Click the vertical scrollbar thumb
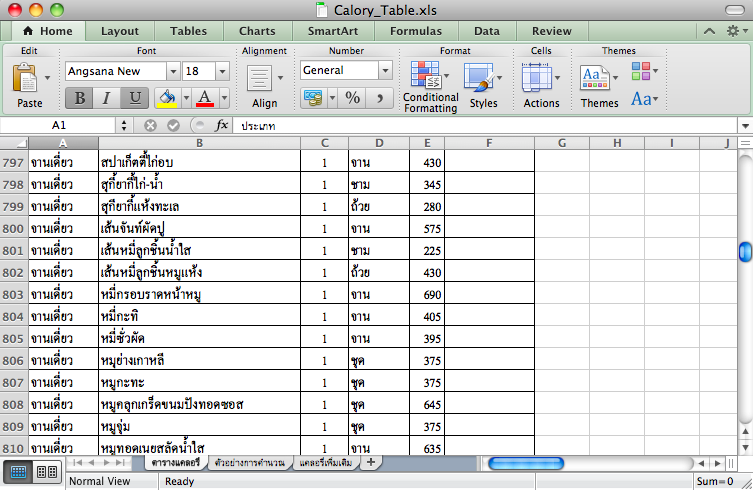Viewport: 753px width, 490px height. tap(745, 252)
